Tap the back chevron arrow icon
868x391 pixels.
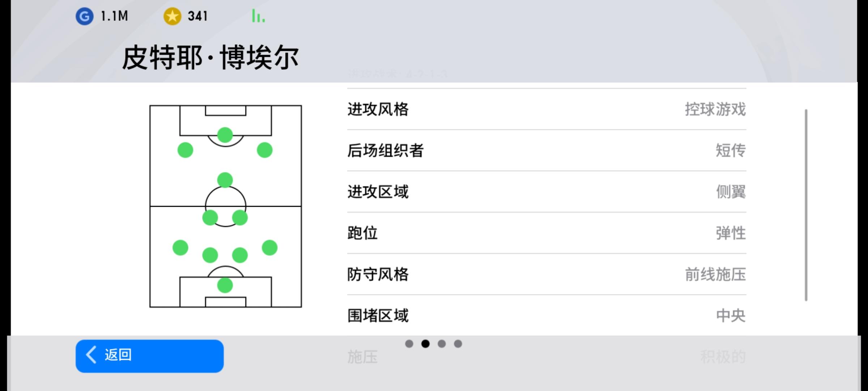tap(92, 354)
